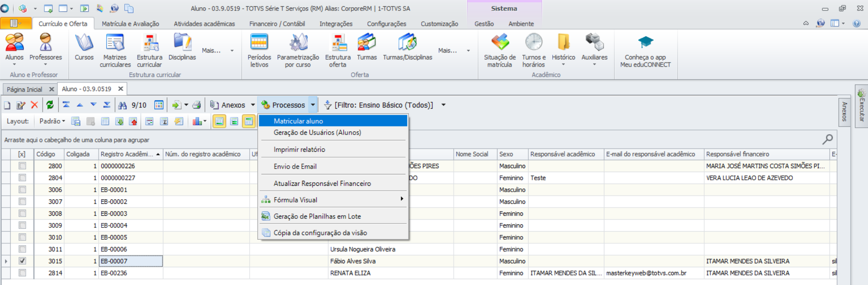The width and height of the screenshot is (868, 285).
Task: Expand the Processos dropdown arrow
Action: tap(313, 105)
